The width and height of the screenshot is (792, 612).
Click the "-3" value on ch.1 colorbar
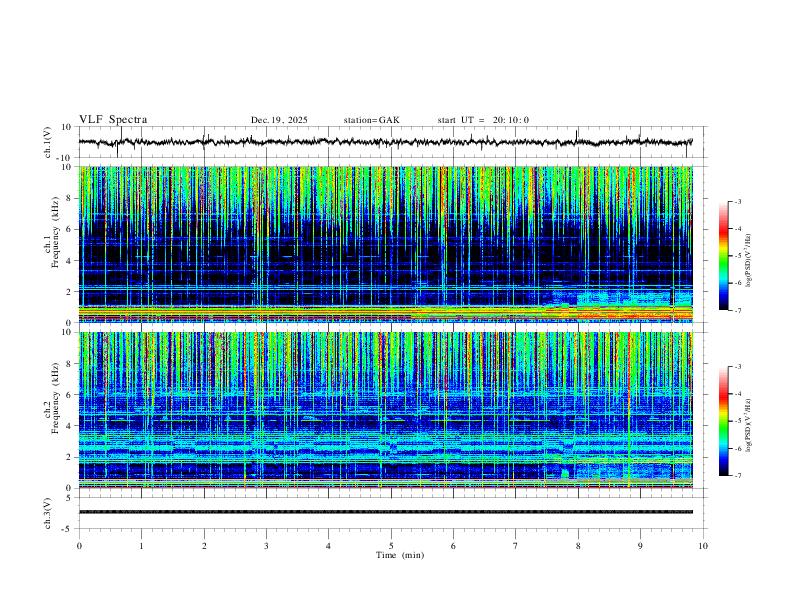pos(737,201)
